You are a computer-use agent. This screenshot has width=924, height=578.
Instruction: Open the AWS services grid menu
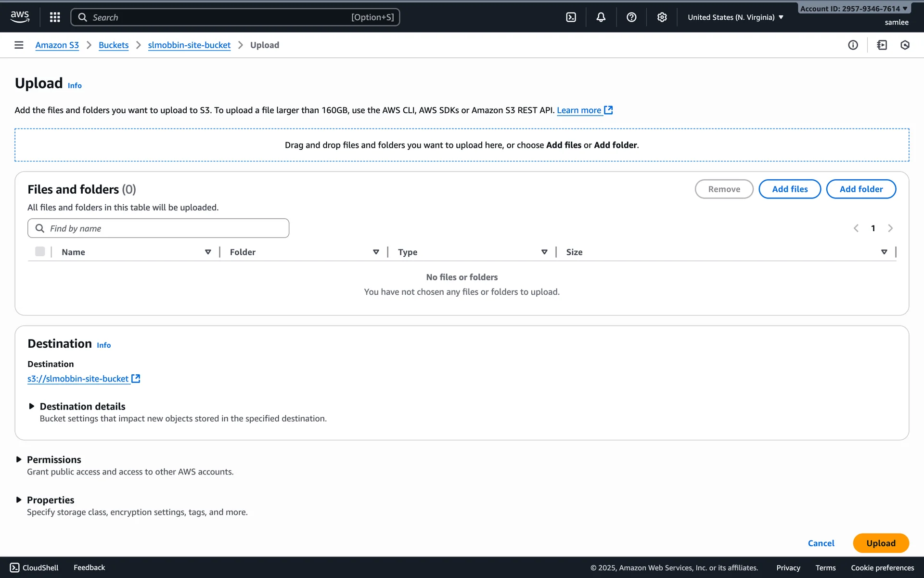pyautogui.click(x=55, y=17)
